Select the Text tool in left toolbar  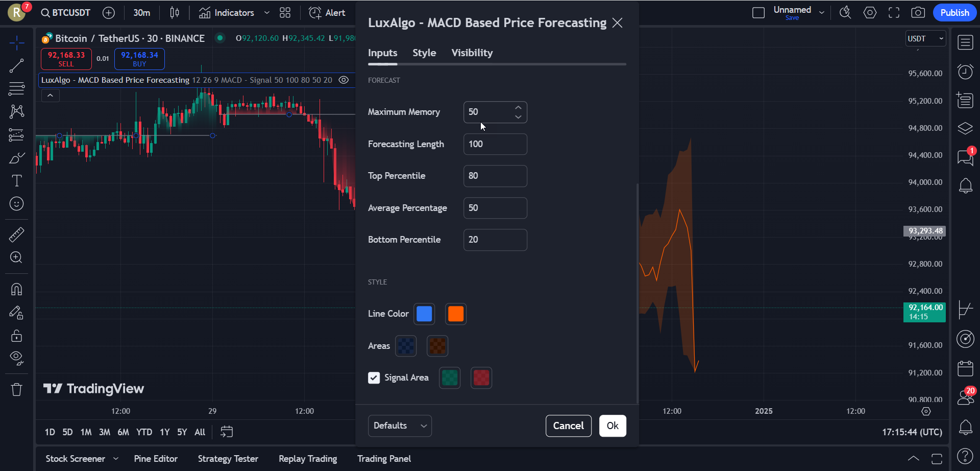(16, 181)
